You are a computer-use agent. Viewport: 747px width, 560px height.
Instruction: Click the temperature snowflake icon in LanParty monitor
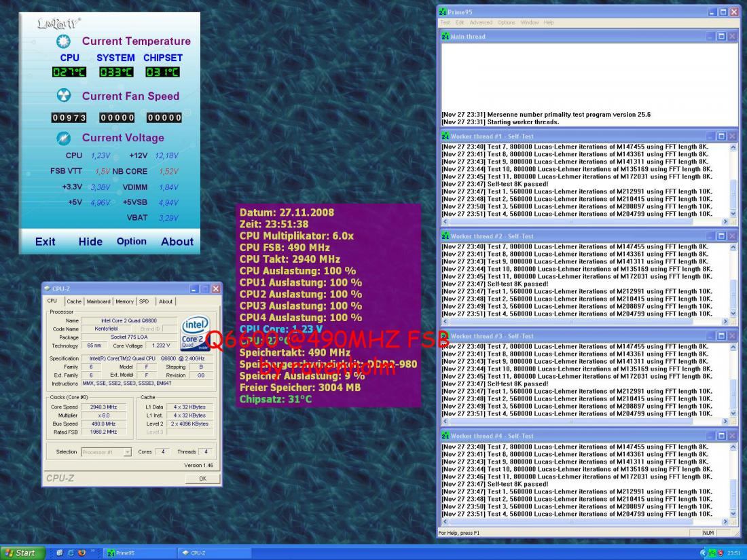(63, 41)
